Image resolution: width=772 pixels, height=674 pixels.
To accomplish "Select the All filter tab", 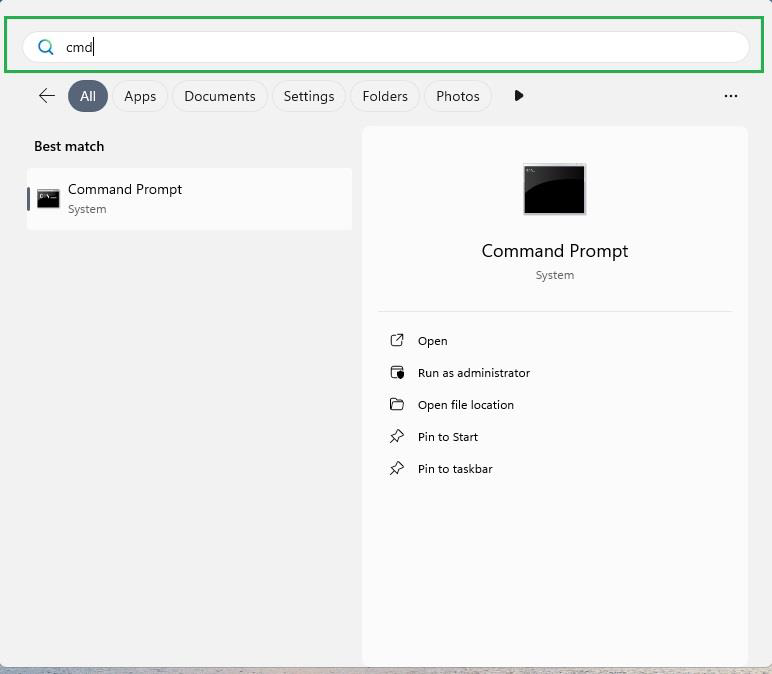I will pyautogui.click(x=88, y=96).
